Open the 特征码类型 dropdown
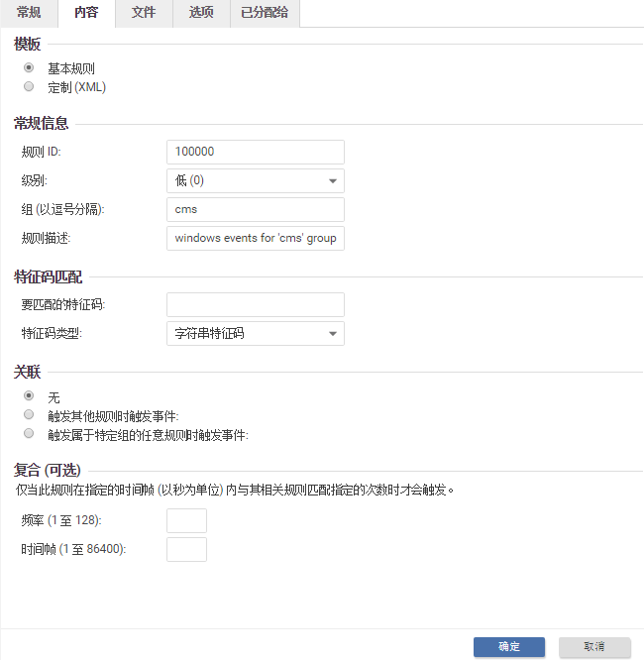 point(256,334)
